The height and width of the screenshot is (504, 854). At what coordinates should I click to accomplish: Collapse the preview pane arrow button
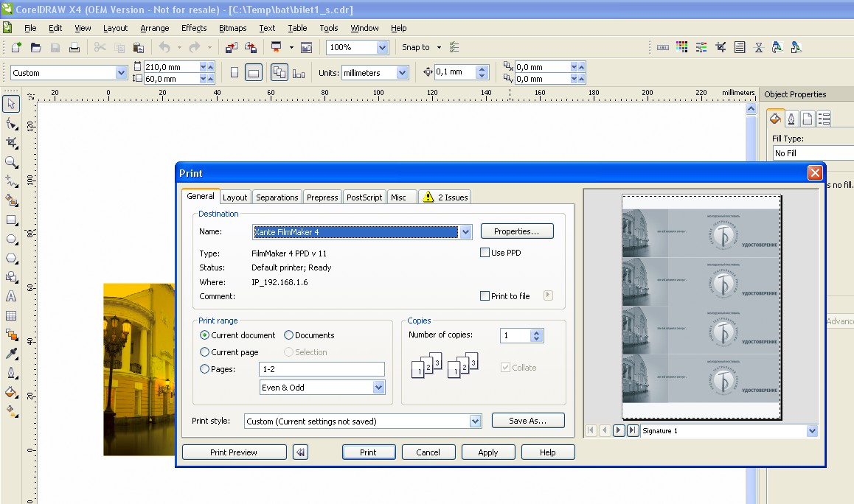[x=301, y=452]
